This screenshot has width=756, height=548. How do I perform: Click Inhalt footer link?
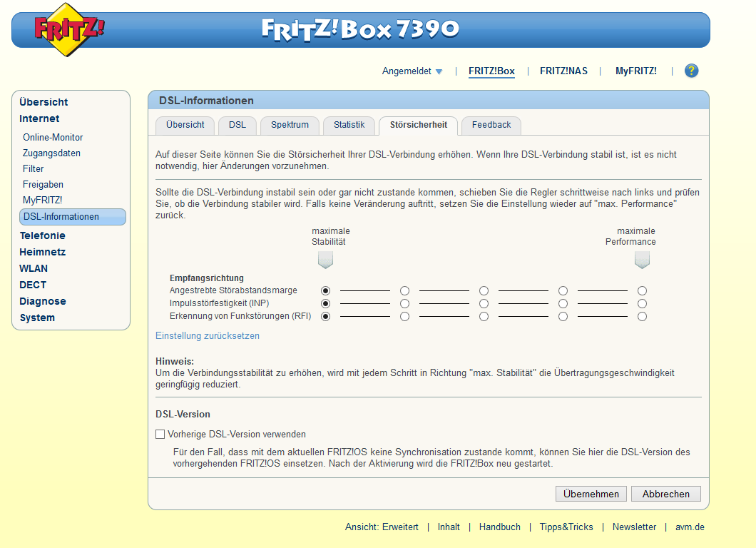coord(449,527)
